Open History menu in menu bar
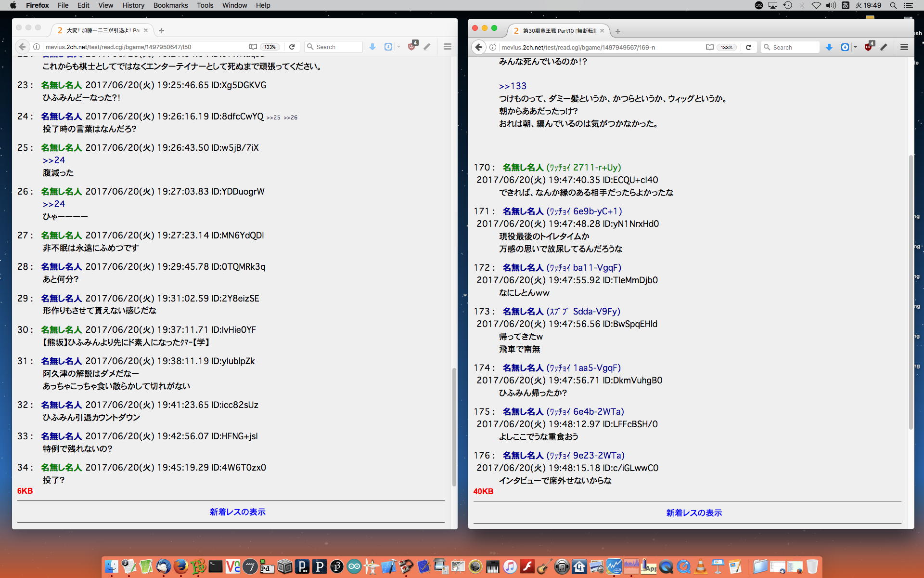The height and width of the screenshot is (578, 924). tap(133, 5)
